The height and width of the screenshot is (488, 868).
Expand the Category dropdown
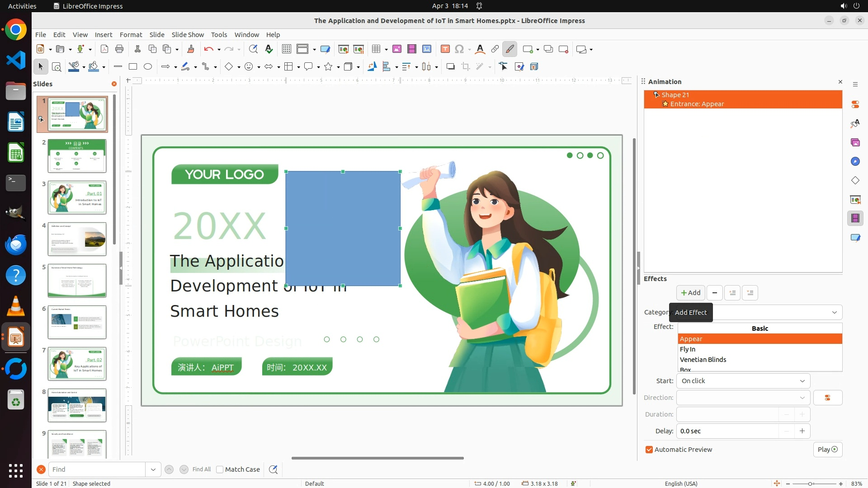click(834, 312)
